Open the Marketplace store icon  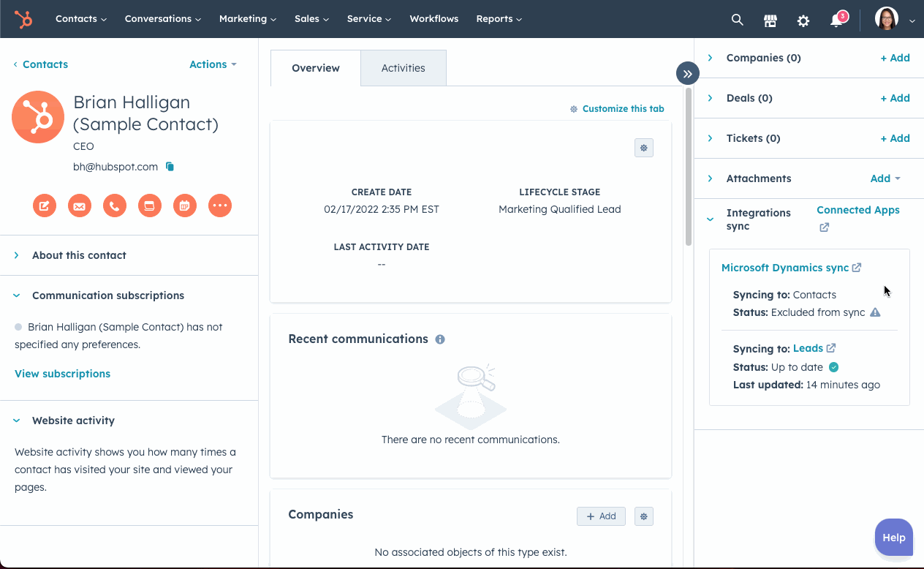tap(770, 20)
